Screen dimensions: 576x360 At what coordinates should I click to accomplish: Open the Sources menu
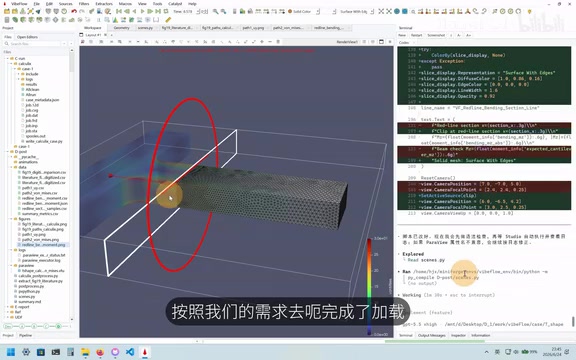(x=65, y=4)
